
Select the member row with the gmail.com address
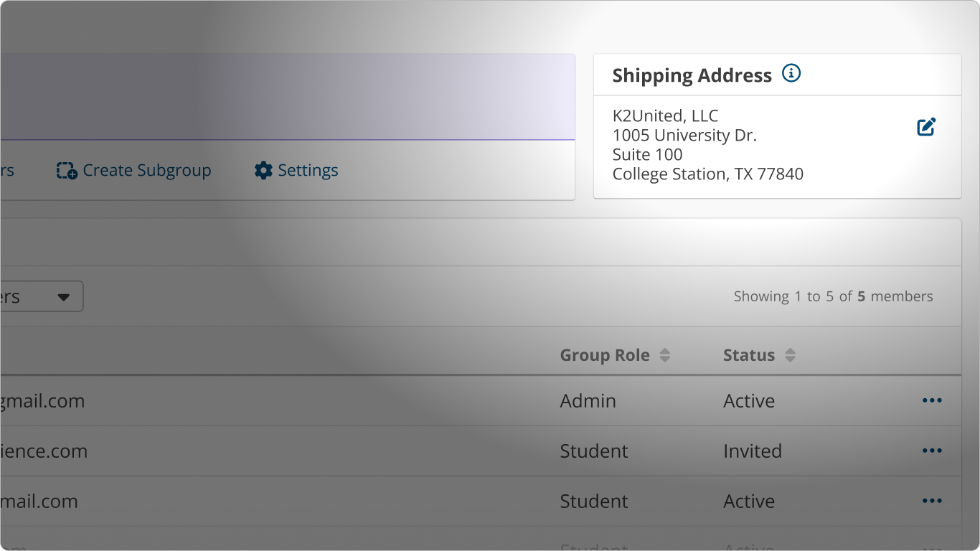43,401
